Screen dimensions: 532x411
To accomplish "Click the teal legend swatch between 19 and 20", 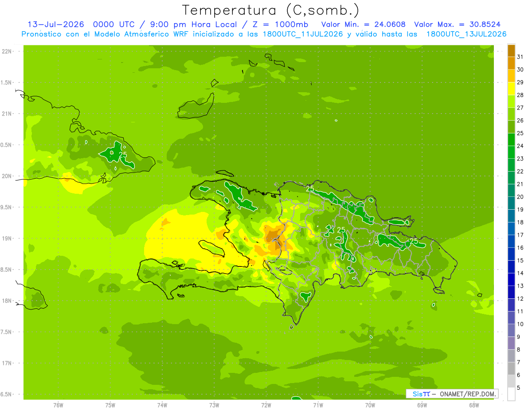I will pos(511,203).
